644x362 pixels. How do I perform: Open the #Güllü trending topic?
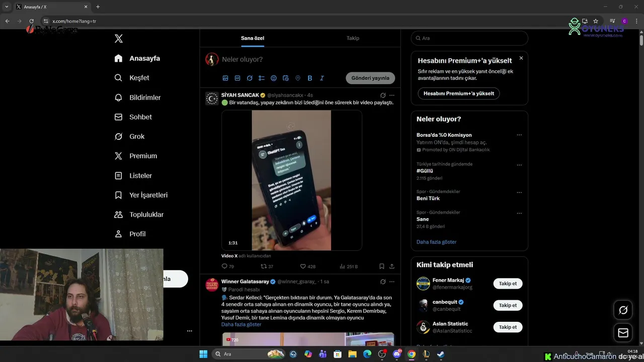(425, 171)
